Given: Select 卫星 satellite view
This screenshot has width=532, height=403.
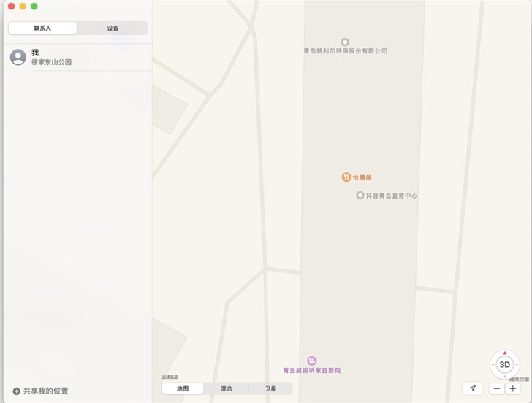Looking at the screenshot, I should tap(270, 388).
